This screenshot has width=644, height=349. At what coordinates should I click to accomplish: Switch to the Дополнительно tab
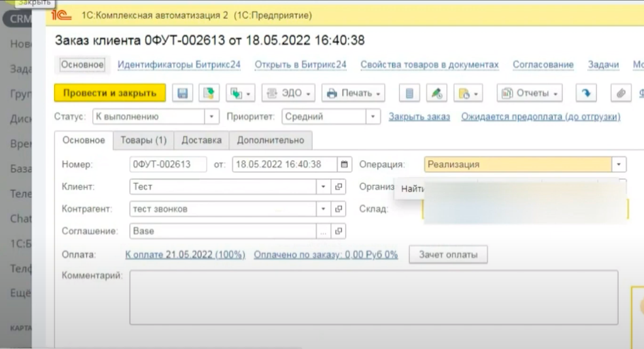(270, 140)
